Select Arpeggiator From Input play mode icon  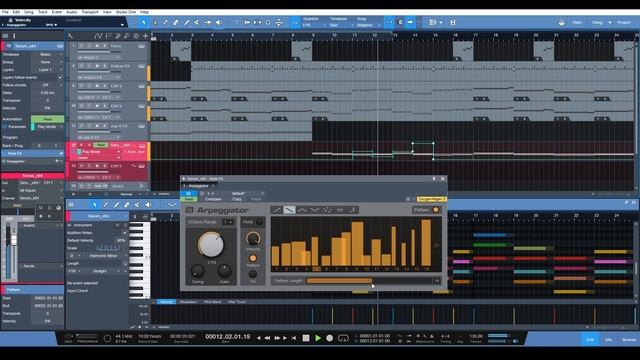coord(353,210)
